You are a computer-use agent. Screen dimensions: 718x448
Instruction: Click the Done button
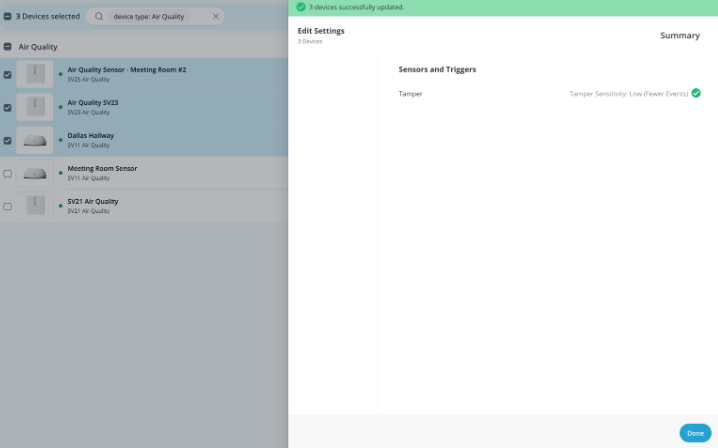[695, 433]
